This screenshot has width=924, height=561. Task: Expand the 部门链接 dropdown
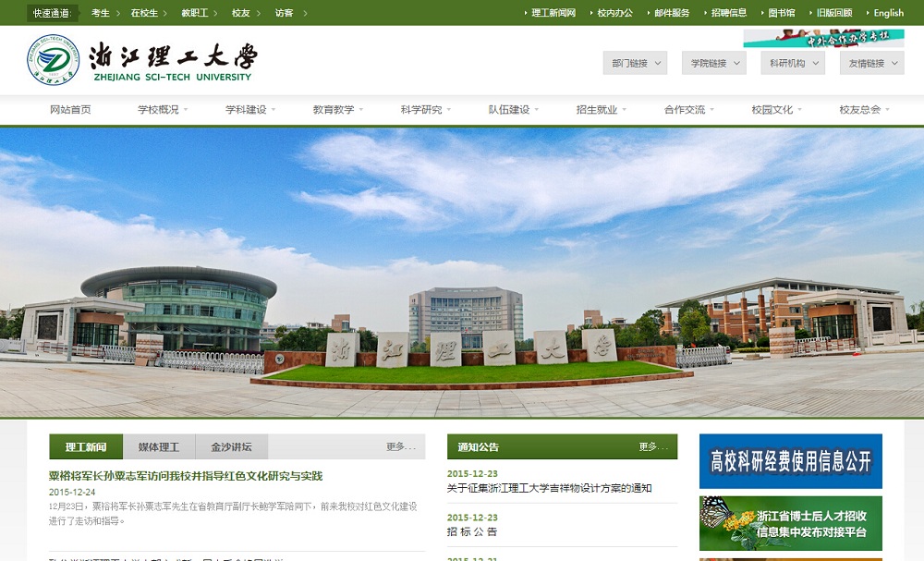click(x=635, y=63)
